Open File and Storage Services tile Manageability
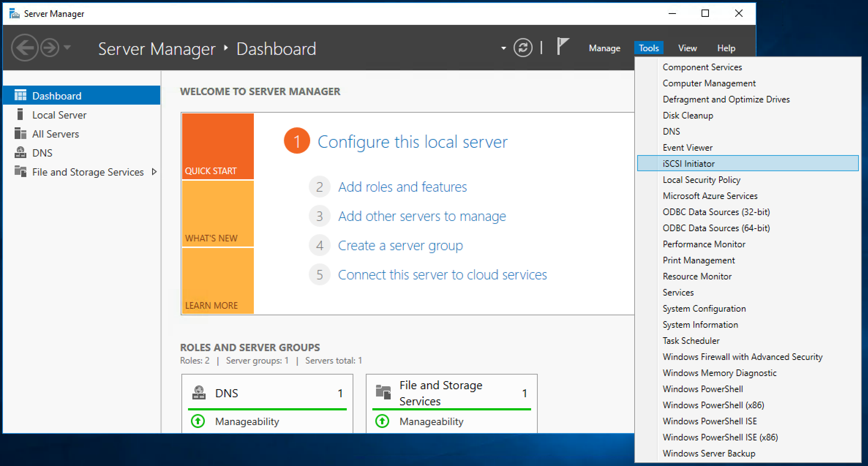Viewport: 868px width, 466px height. 431,421
